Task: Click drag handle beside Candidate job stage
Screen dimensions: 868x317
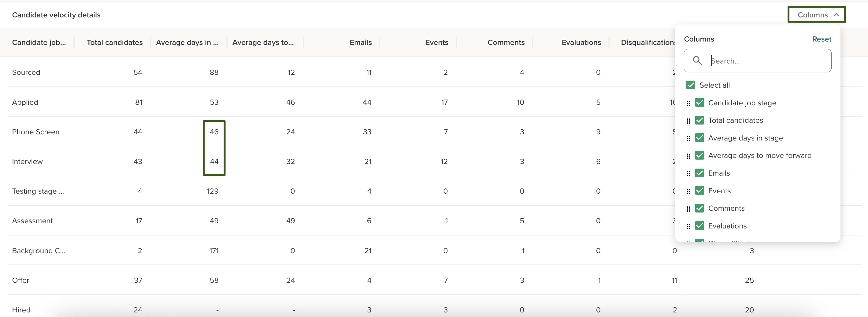Action: click(688, 103)
